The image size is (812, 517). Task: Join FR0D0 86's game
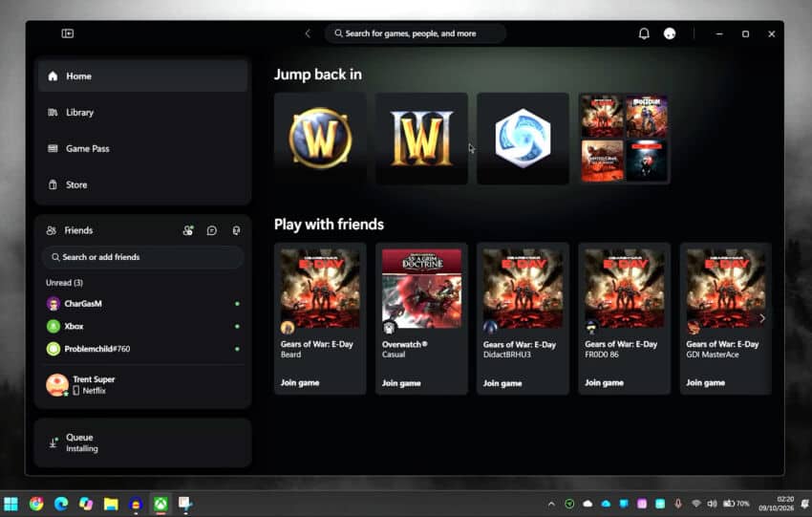604,383
